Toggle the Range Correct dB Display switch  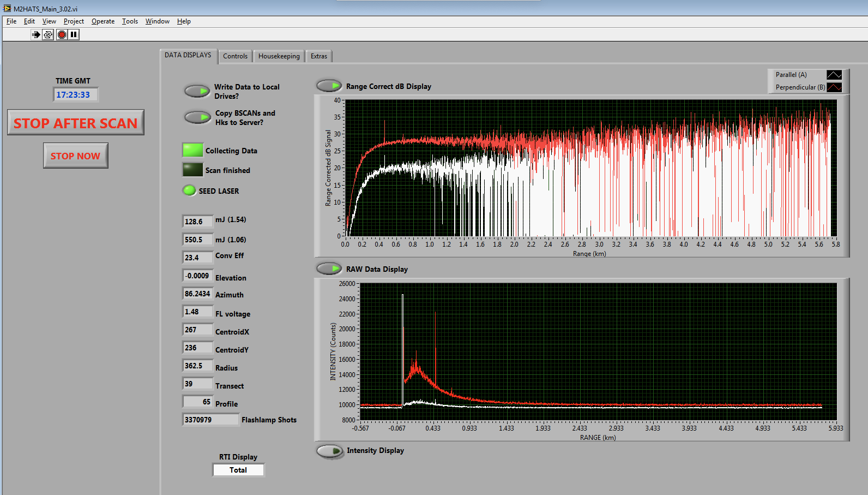[329, 86]
